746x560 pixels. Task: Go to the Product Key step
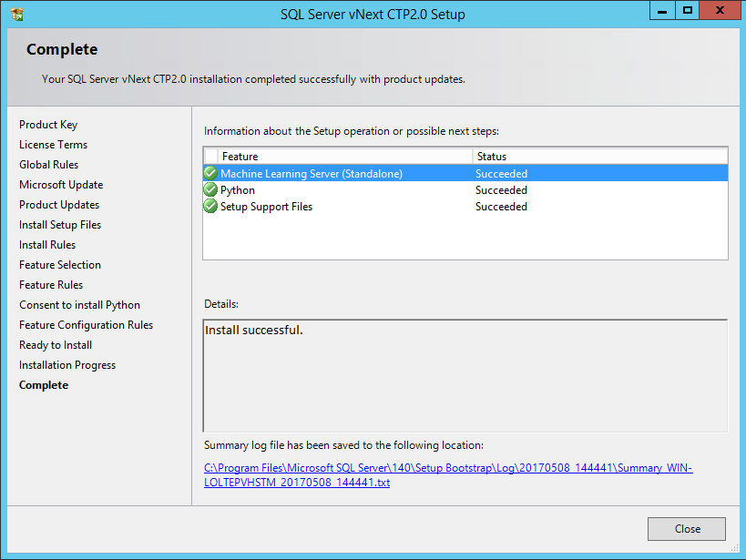click(48, 125)
